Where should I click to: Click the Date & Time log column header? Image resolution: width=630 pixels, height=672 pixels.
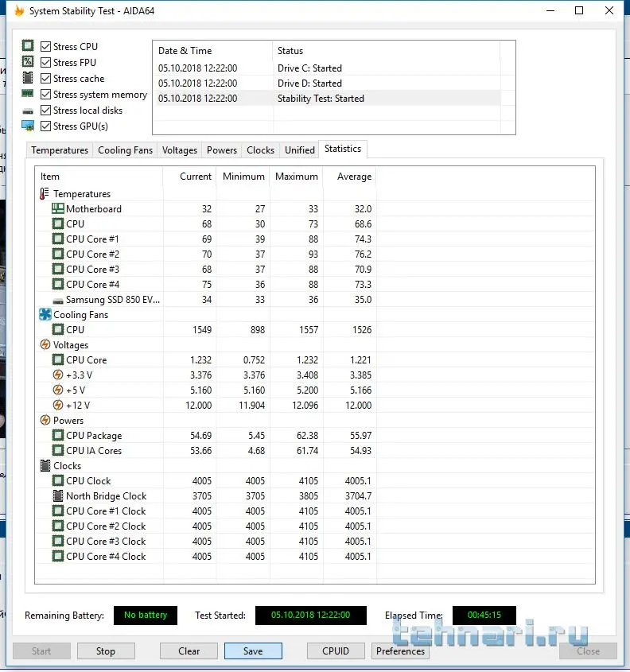[213, 51]
